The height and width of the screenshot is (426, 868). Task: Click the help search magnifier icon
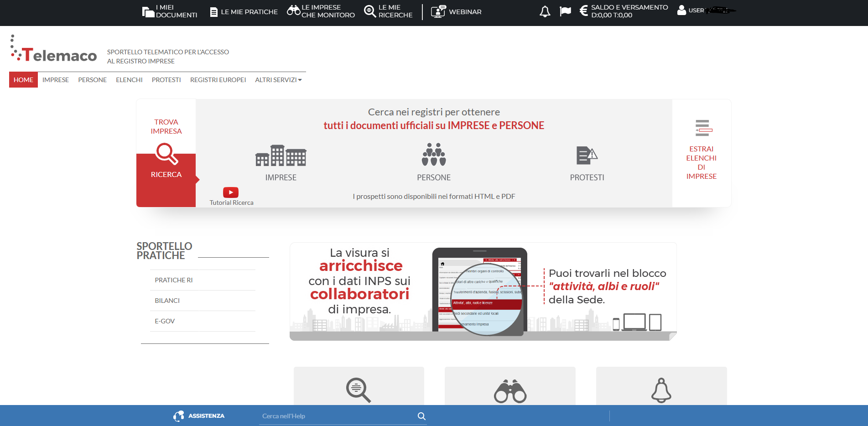pos(421,416)
